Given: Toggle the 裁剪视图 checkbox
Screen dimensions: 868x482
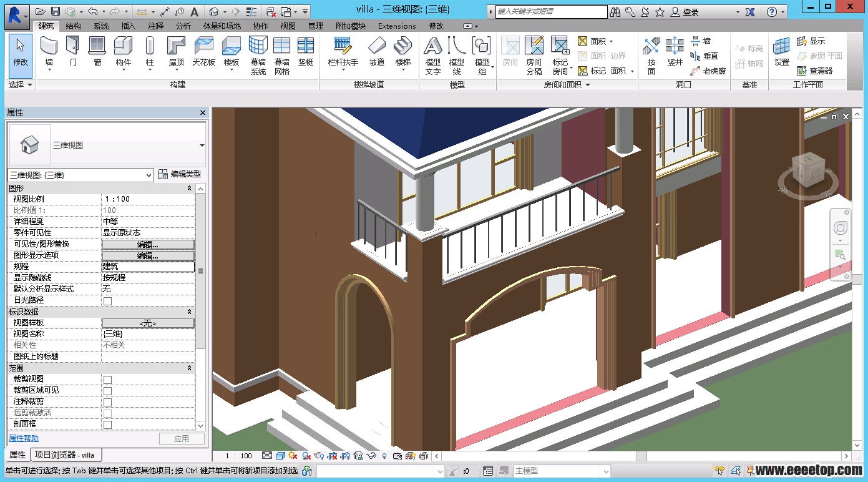Looking at the screenshot, I should pyautogui.click(x=107, y=379).
